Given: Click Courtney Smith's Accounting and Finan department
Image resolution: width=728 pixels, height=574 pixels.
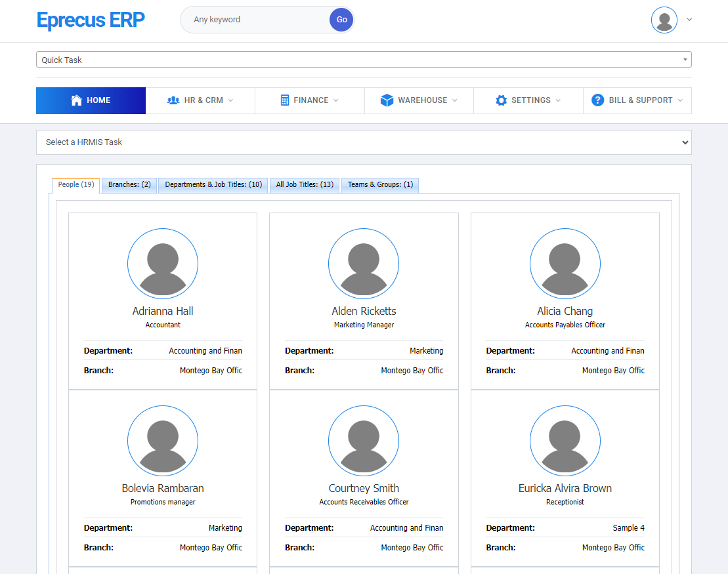Looking at the screenshot, I should click(x=406, y=528).
